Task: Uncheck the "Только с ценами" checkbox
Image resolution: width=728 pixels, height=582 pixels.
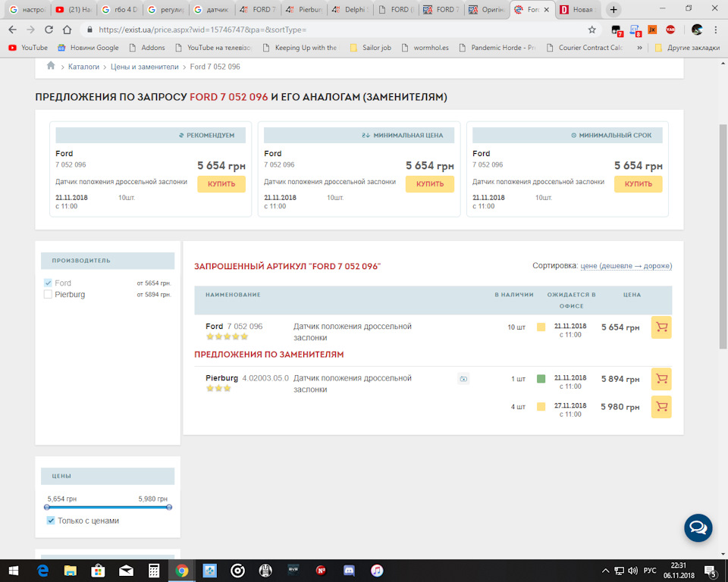Action: [51, 521]
